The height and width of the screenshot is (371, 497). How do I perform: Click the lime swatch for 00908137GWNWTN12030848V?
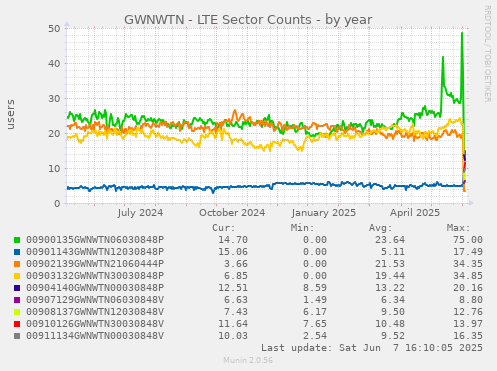(x=17, y=312)
